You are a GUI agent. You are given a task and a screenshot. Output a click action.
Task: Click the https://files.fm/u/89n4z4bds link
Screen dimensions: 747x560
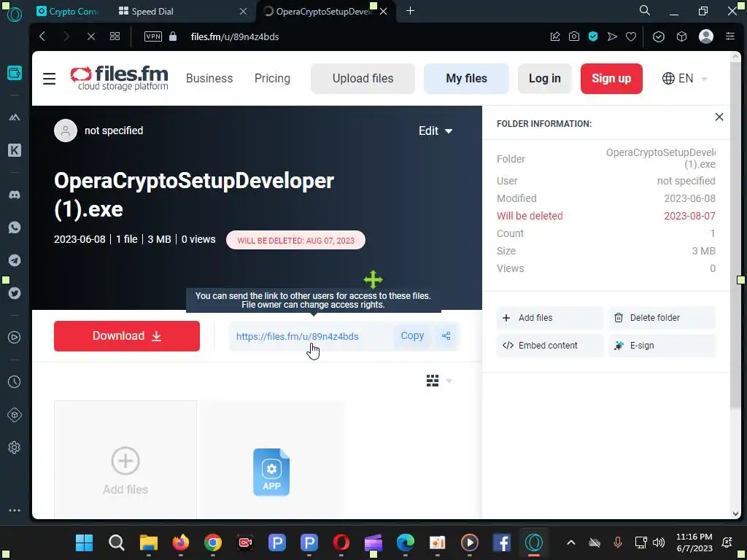point(298,336)
